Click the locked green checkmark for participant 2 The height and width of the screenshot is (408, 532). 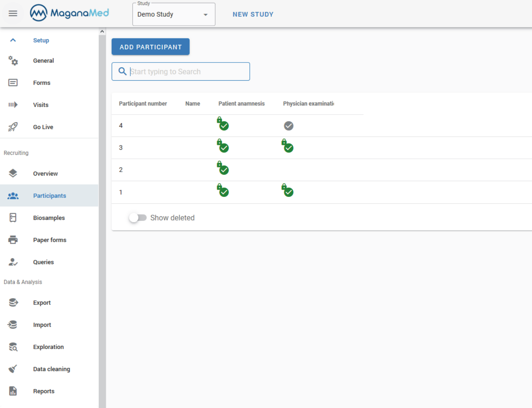[x=223, y=169]
